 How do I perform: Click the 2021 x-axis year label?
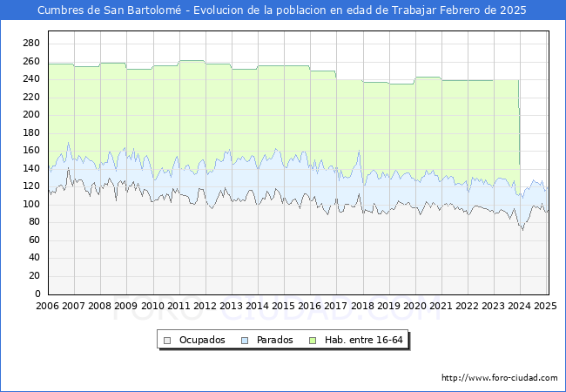point(441,306)
